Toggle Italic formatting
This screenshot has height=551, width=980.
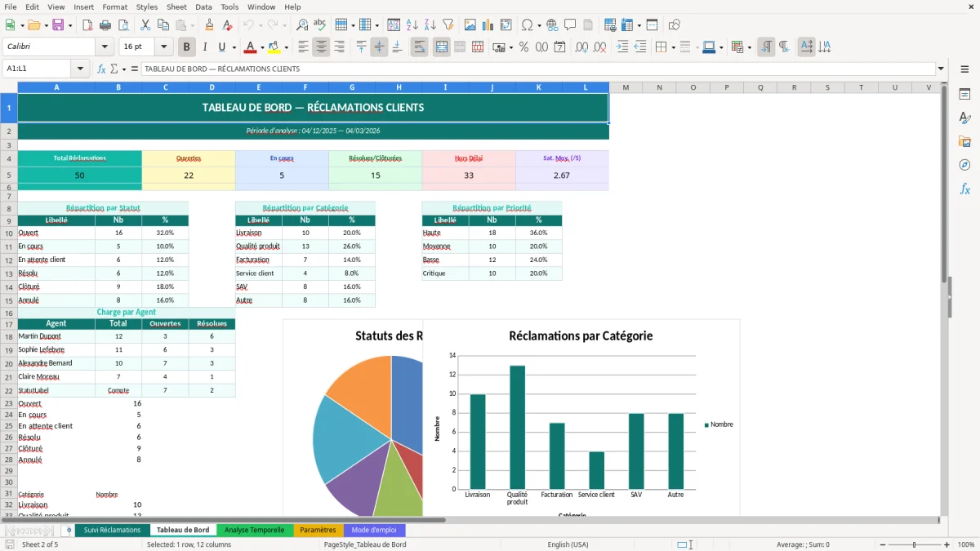[205, 47]
